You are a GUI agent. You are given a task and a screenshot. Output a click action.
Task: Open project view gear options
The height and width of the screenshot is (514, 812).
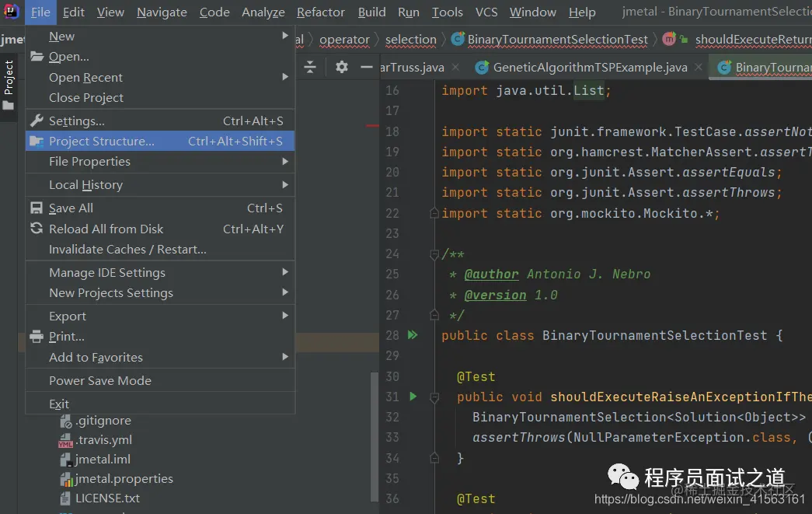(342, 67)
